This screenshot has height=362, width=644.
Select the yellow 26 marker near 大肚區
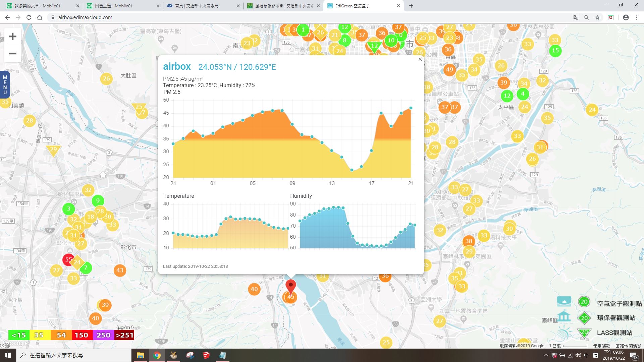(x=106, y=79)
